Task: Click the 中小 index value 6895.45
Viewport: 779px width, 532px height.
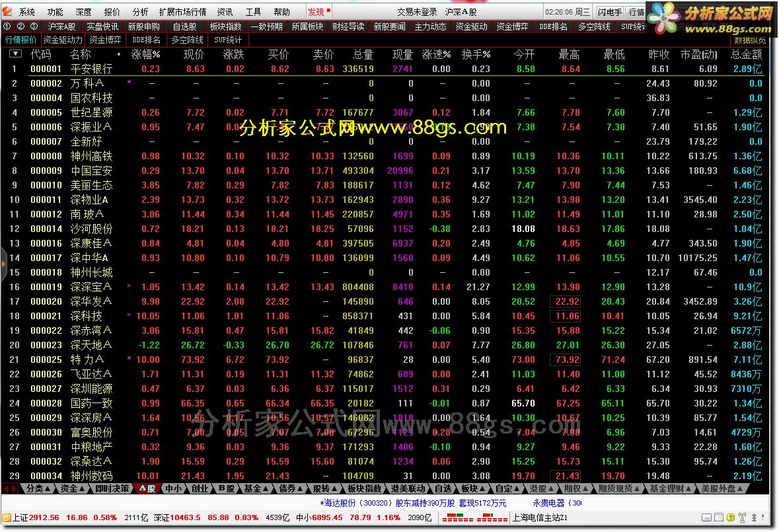Action: pos(327,517)
